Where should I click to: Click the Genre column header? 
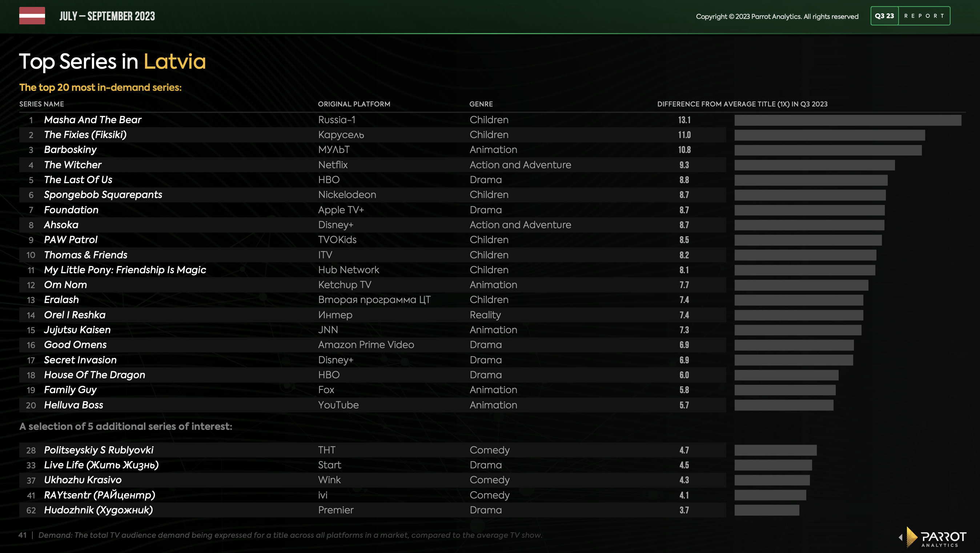481,104
